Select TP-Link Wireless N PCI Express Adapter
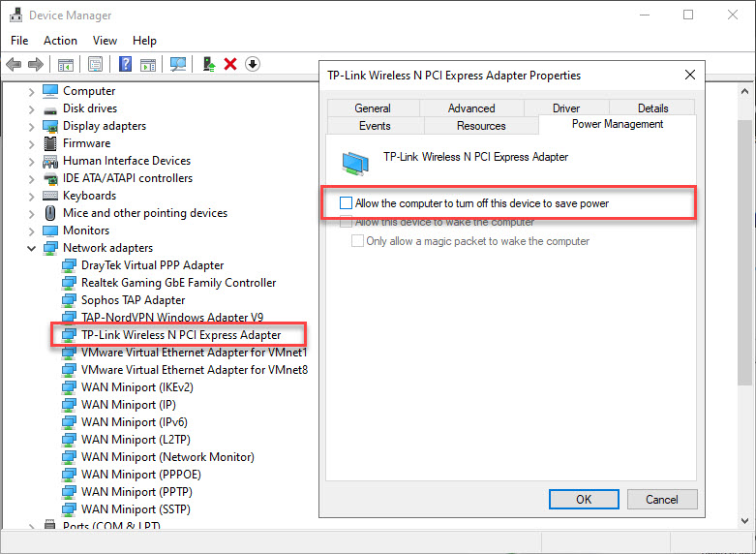The height and width of the screenshot is (554, 756). 181,335
